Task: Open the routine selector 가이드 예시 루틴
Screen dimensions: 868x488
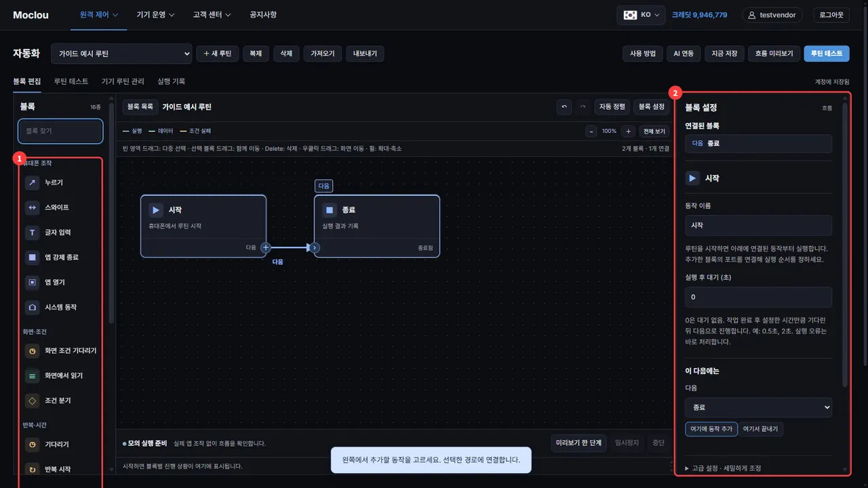Action: [121, 54]
